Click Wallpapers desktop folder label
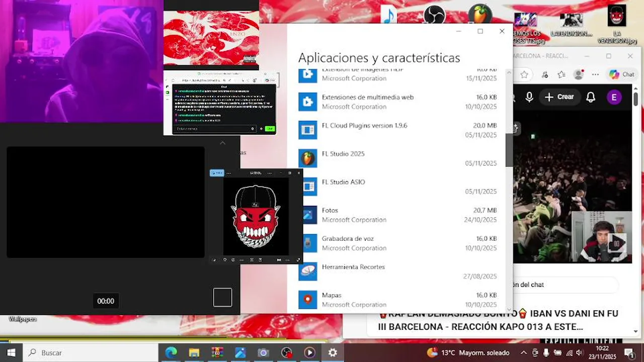 pos(23,319)
